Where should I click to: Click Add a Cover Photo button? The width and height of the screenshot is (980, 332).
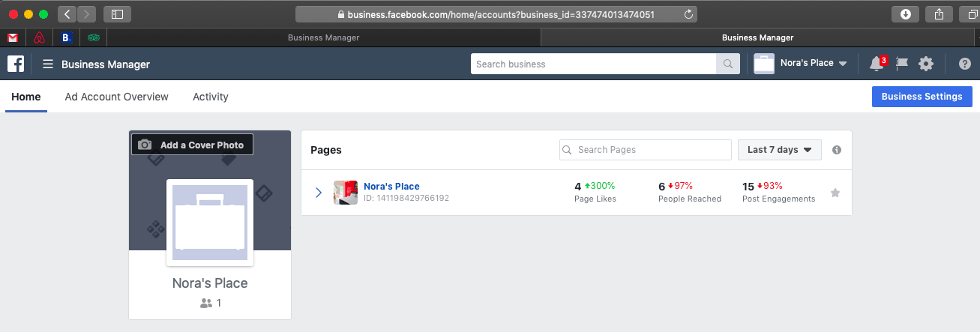click(193, 145)
